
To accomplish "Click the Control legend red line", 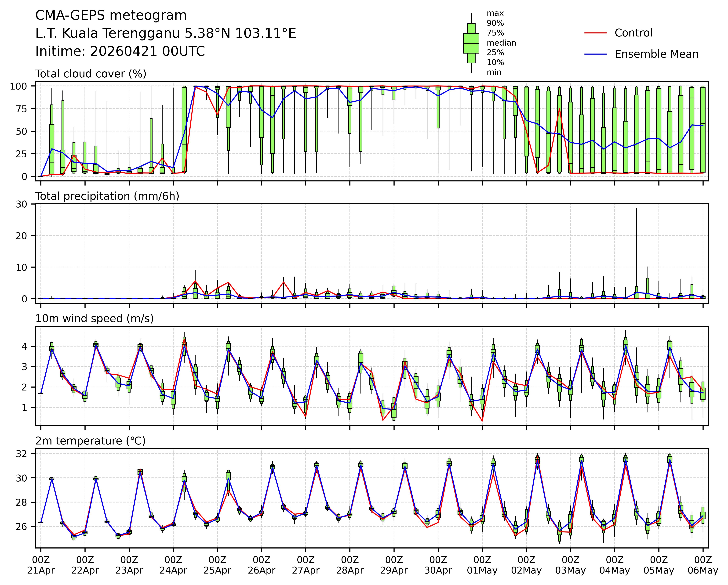I will [595, 33].
